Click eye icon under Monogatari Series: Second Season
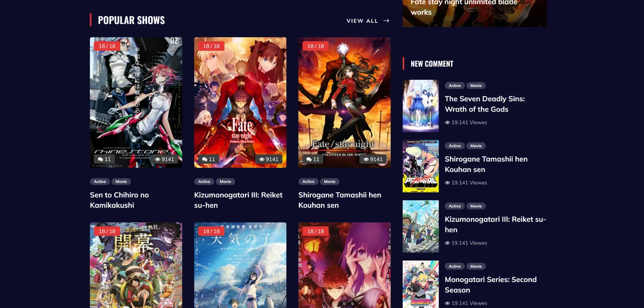Image resolution: width=644 pixels, height=308 pixels. tap(447, 303)
